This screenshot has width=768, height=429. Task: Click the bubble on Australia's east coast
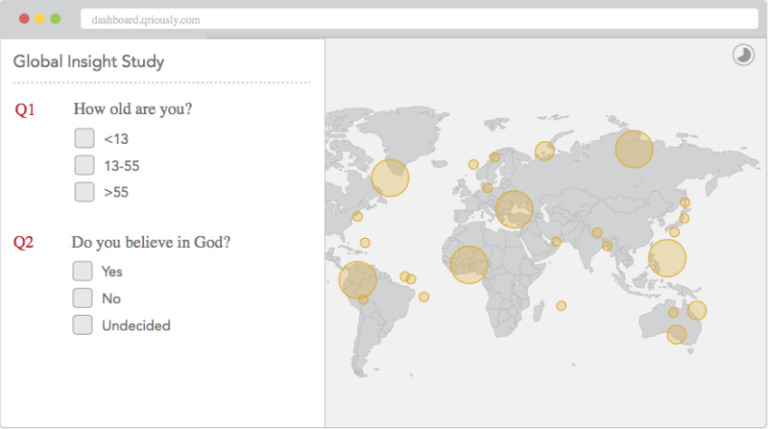tap(696, 310)
